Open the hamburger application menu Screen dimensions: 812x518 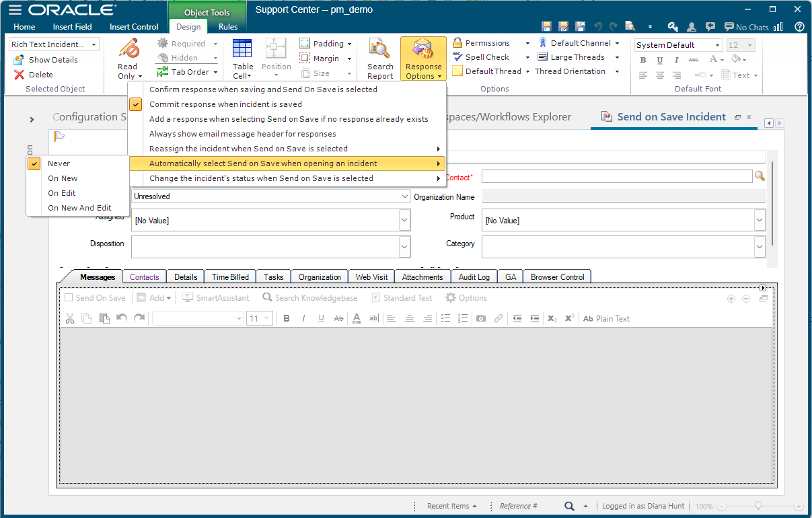point(14,10)
